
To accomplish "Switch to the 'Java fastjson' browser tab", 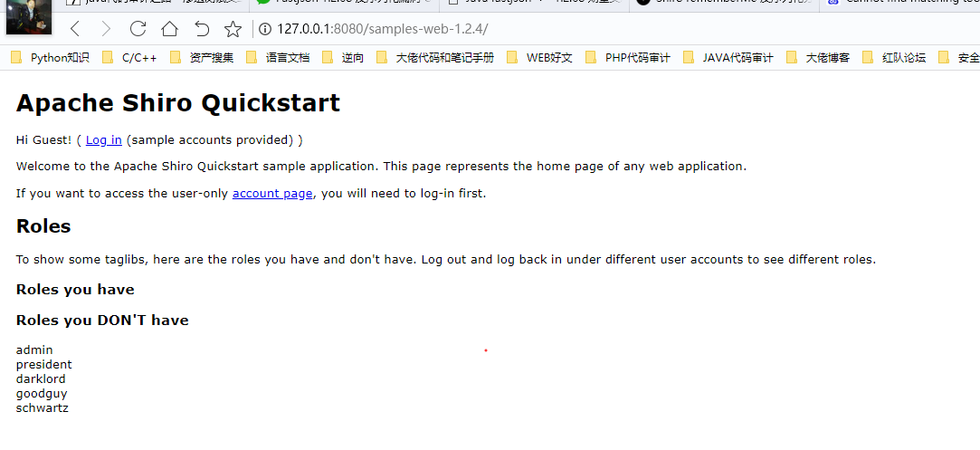I will pos(533,3).
